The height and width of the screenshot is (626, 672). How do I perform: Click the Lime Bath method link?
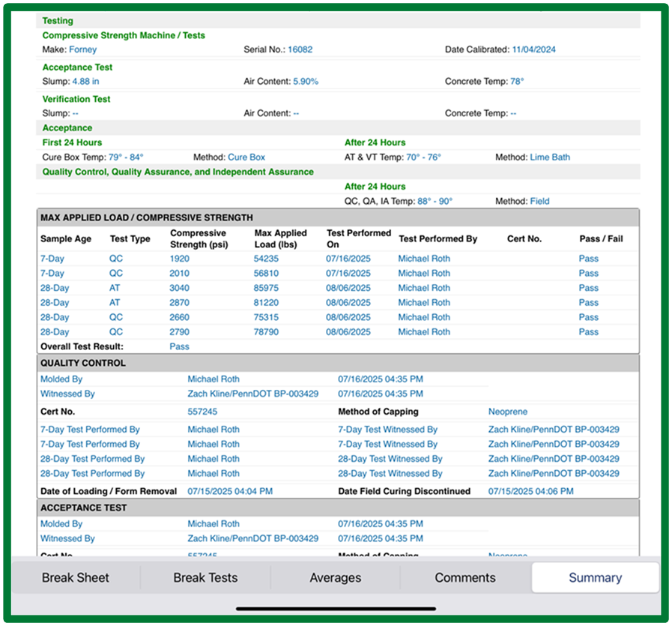(550, 157)
